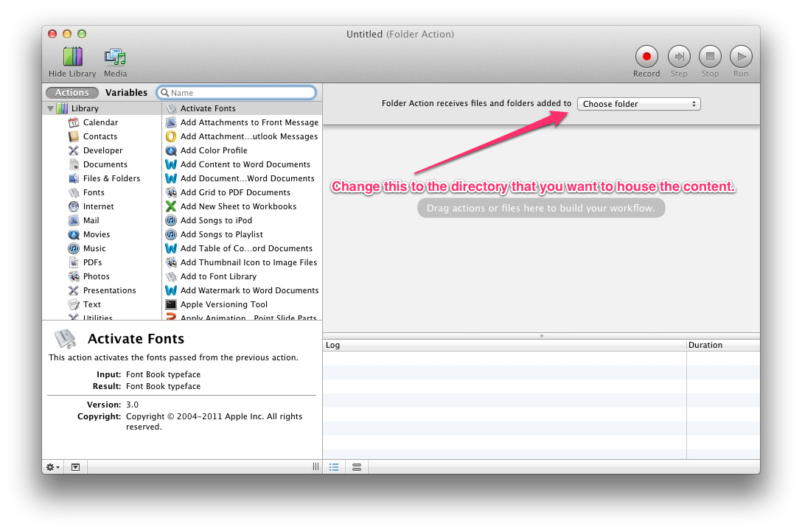Select Add Thumbnail Icon to Image Files action
The width and height of the screenshot is (802, 532).
click(243, 262)
